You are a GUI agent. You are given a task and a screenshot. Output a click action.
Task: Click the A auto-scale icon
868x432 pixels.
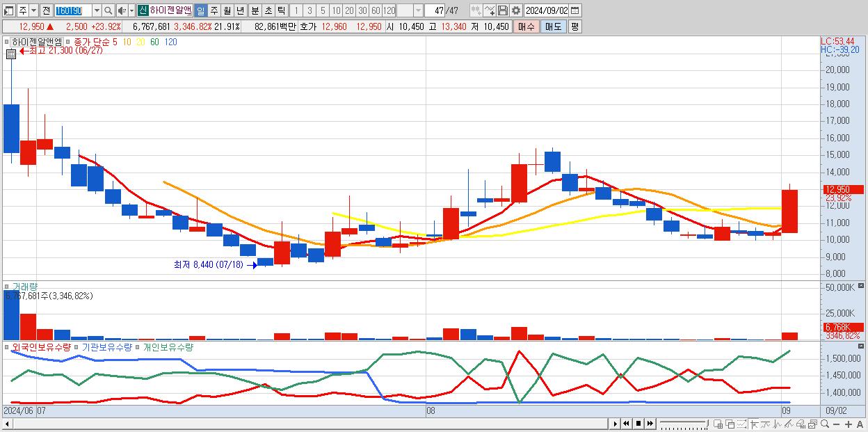(x=860, y=424)
